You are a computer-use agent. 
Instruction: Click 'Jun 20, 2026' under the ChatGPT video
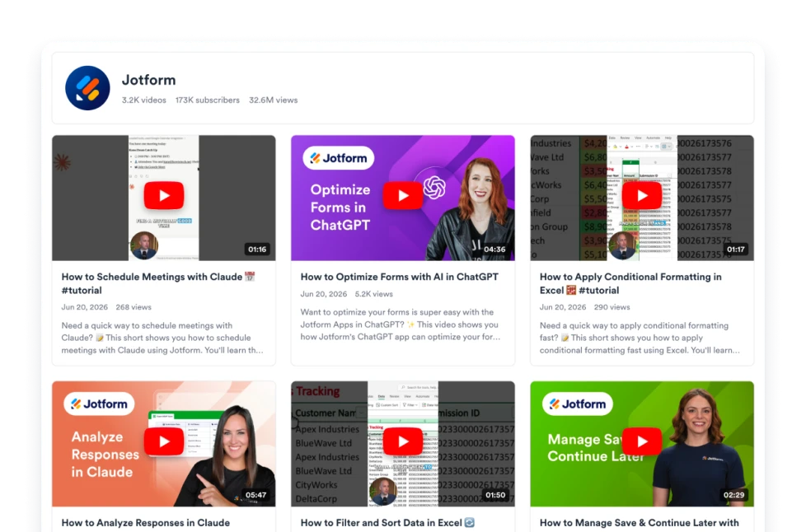(324, 294)
